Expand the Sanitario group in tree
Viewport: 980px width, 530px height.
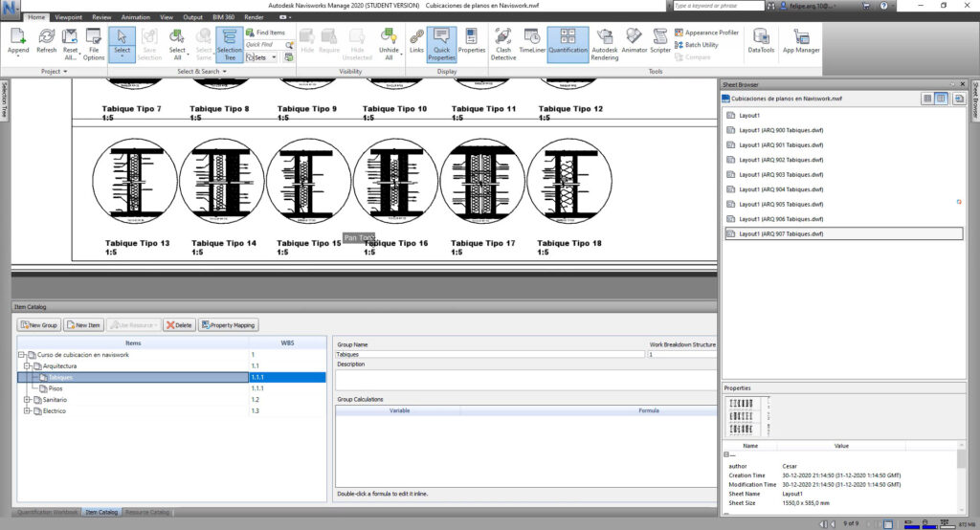(x=27, y=400)
